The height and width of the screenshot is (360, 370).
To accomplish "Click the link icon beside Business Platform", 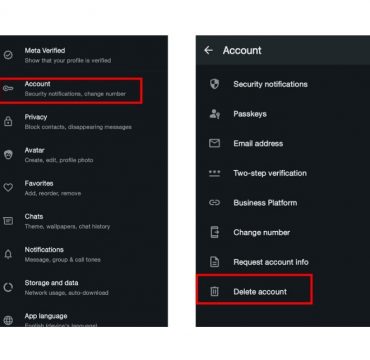I will [x=214, y=203].
